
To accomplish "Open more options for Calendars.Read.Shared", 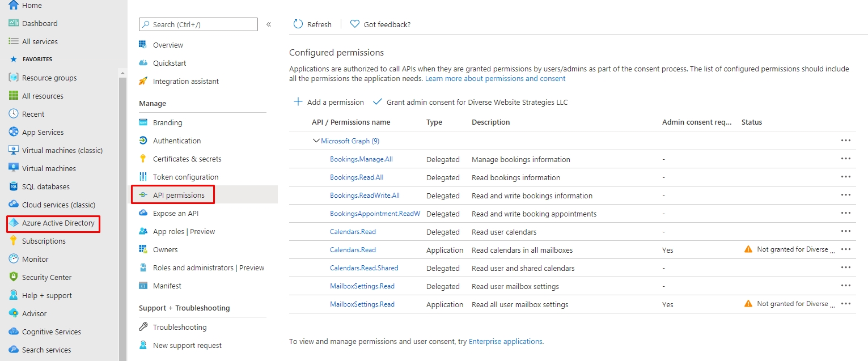I will coord(846,267).
